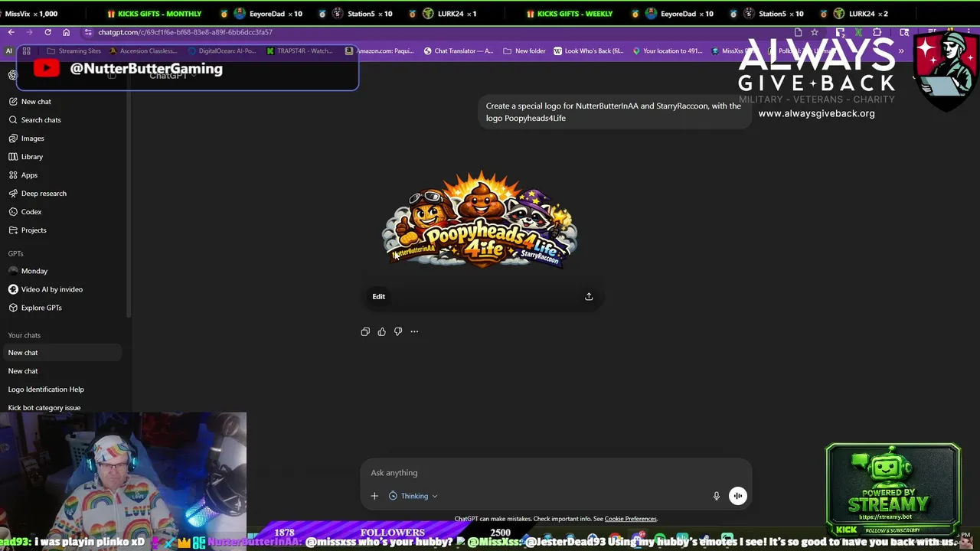The image size is (980, 551).
Task: Bookmark this page with the star icon
Action: [815, 32]
